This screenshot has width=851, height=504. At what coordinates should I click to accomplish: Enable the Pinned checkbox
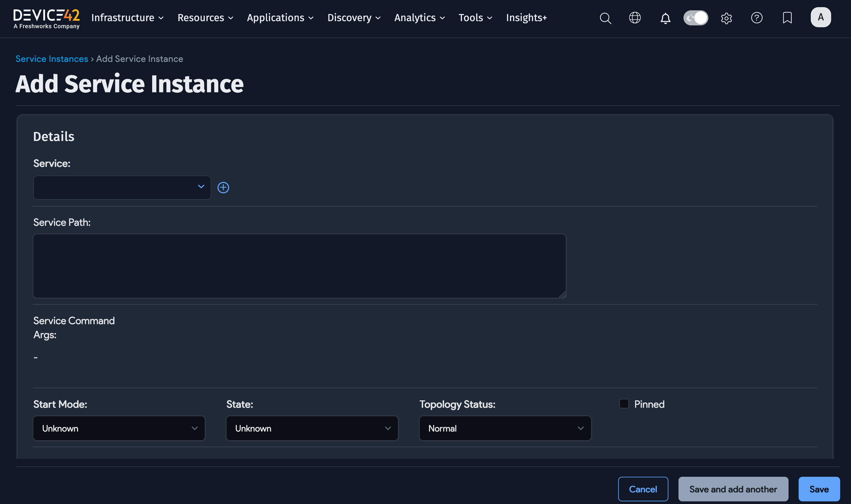click(624, 404)
